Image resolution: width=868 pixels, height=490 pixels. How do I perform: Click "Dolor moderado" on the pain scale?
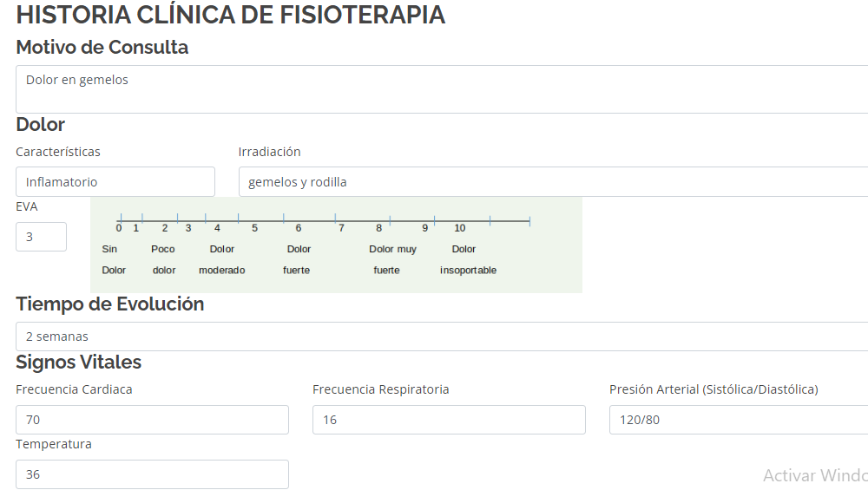[221, 259]
